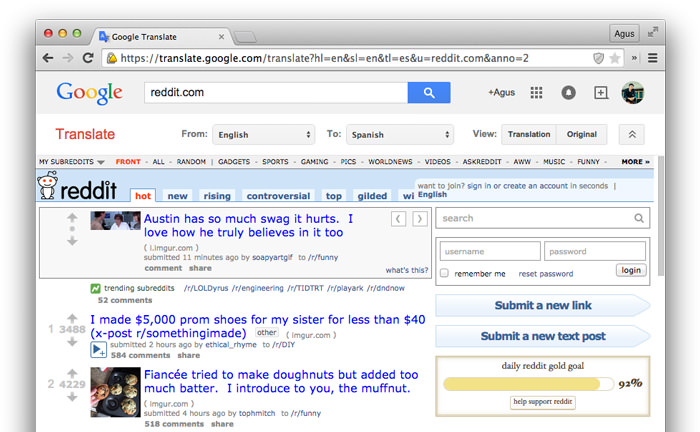Show hidden extensions with the double chevron

point(634,58)
